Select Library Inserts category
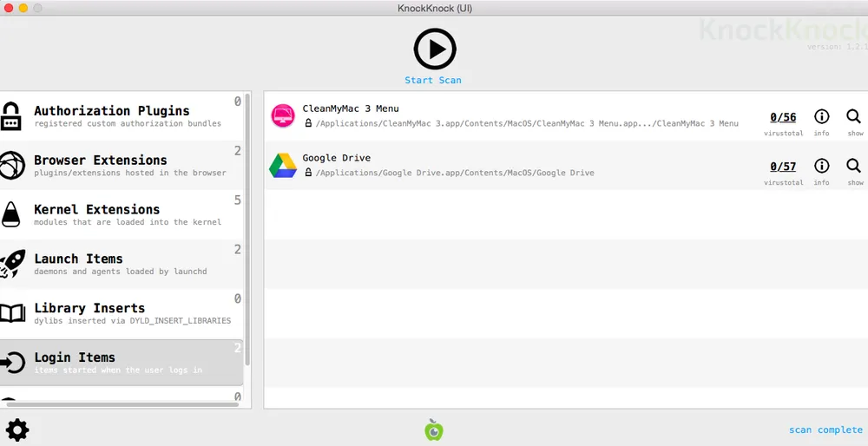Viewport: 868px width, 446px height. 122,314
